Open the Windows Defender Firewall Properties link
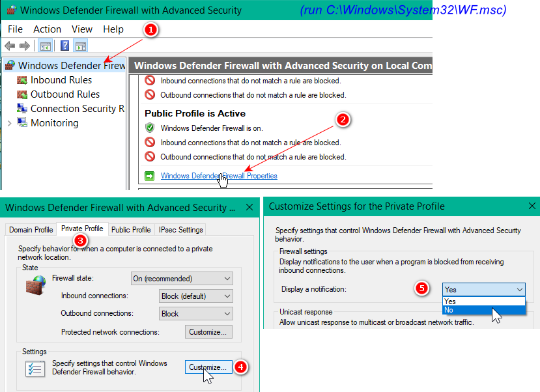 (x=219, y=176)
